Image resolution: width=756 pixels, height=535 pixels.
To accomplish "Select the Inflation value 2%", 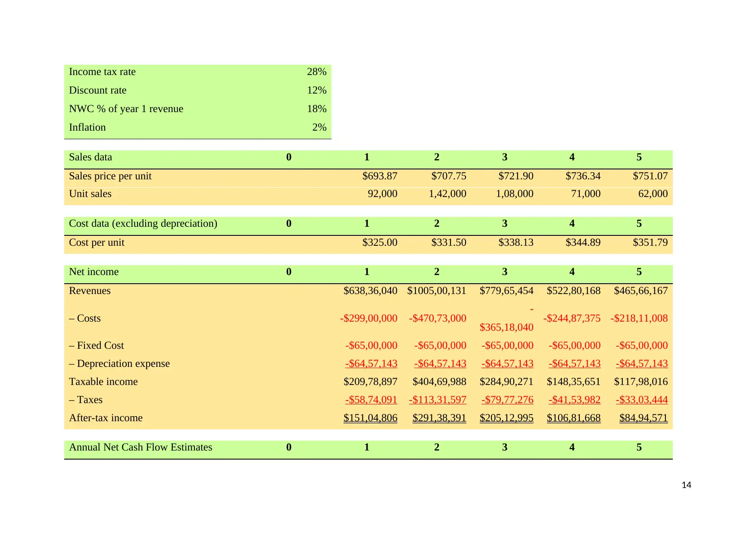I will (319, 127).
